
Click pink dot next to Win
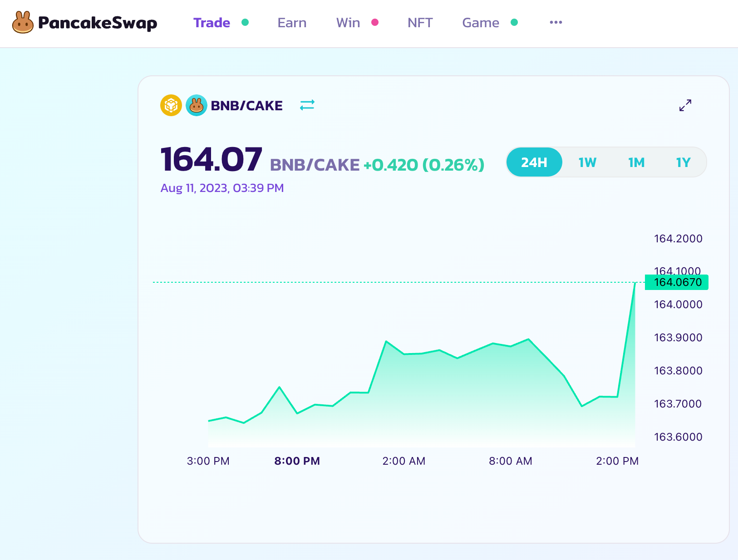(x=375, y=22)
